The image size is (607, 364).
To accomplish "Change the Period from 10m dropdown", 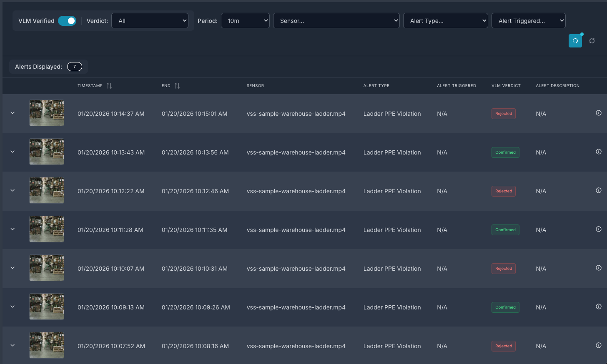I will (245, 20).
